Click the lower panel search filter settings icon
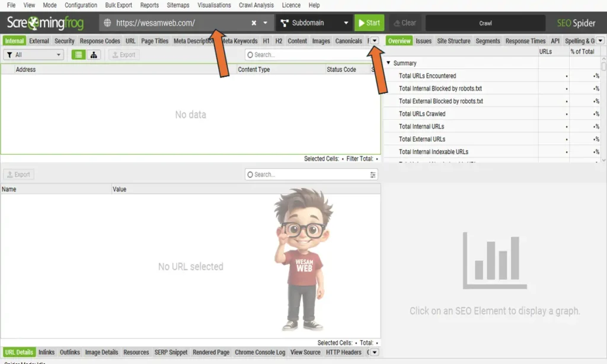 click(x=373, y=175)
